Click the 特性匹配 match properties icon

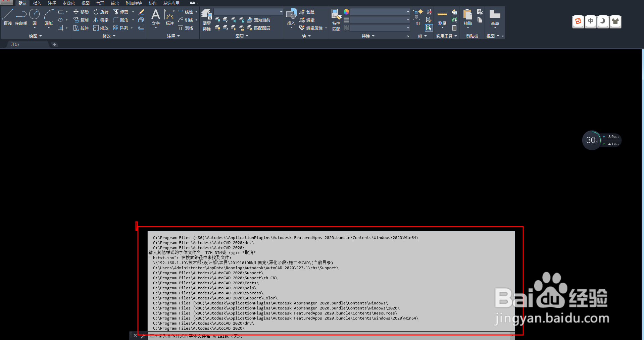point(336,20)
